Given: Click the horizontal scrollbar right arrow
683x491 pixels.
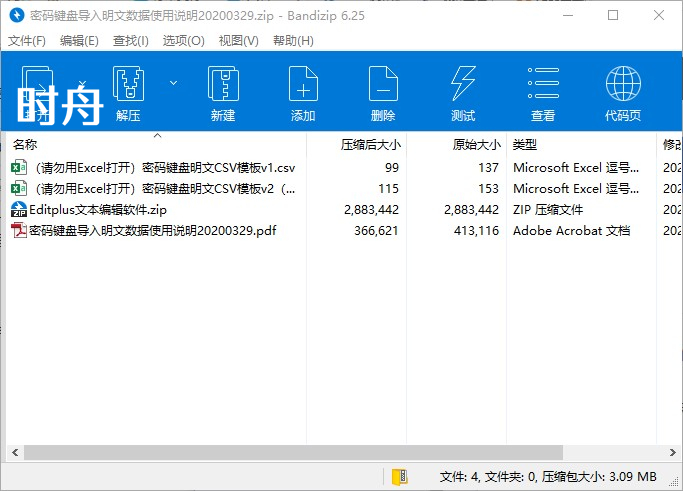Looking at the screenshot, I should click(673, 453).
